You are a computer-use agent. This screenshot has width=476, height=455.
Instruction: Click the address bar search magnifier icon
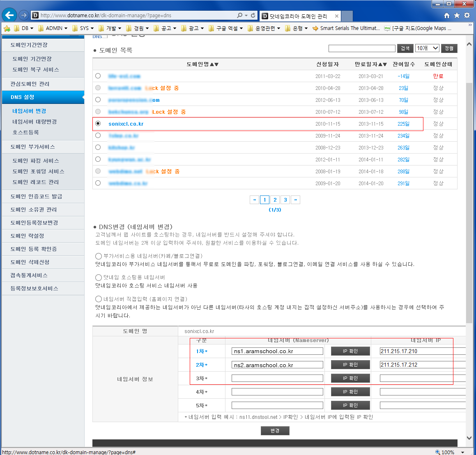click(x=239, y=15)
